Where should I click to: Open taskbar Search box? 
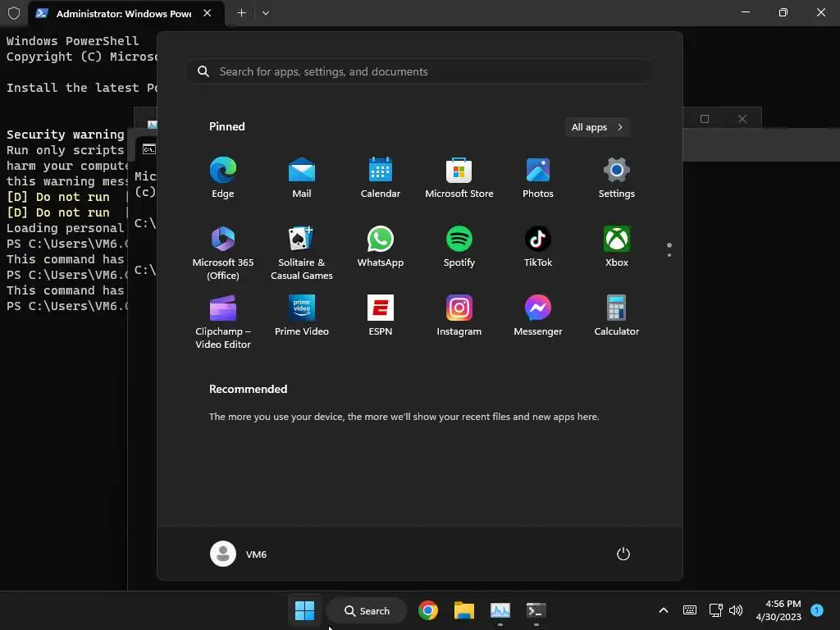click(367, 610)
